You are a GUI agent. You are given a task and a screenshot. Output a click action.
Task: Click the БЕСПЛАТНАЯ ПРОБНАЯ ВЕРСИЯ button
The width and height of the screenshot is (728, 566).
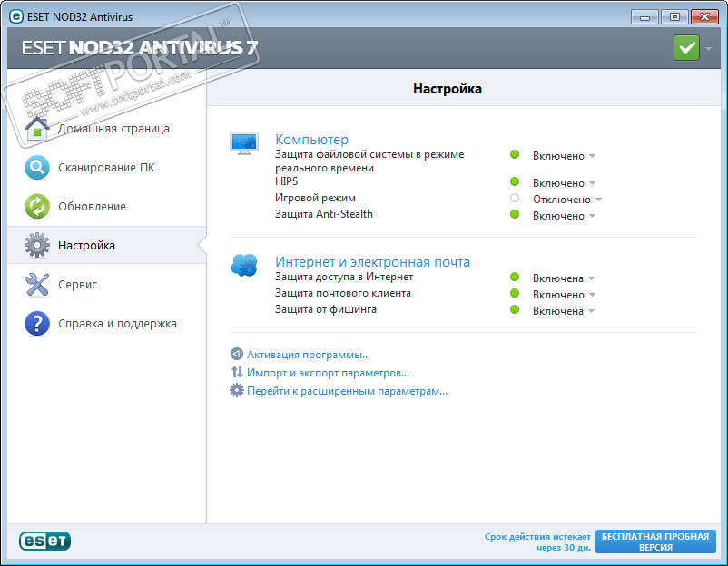[x=655, y=542]
